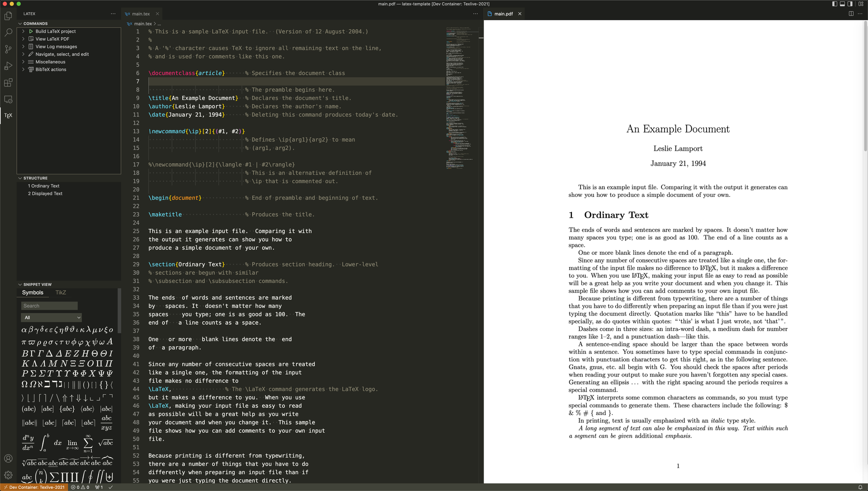The height and width of the screenshot is (491, 868).
Task: Open Extensions view in activity bar
Action: pos(8,82)
